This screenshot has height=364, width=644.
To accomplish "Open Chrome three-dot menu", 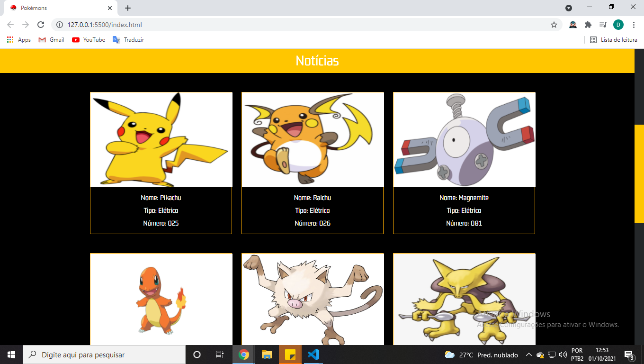I will click(x=634, y=25).
